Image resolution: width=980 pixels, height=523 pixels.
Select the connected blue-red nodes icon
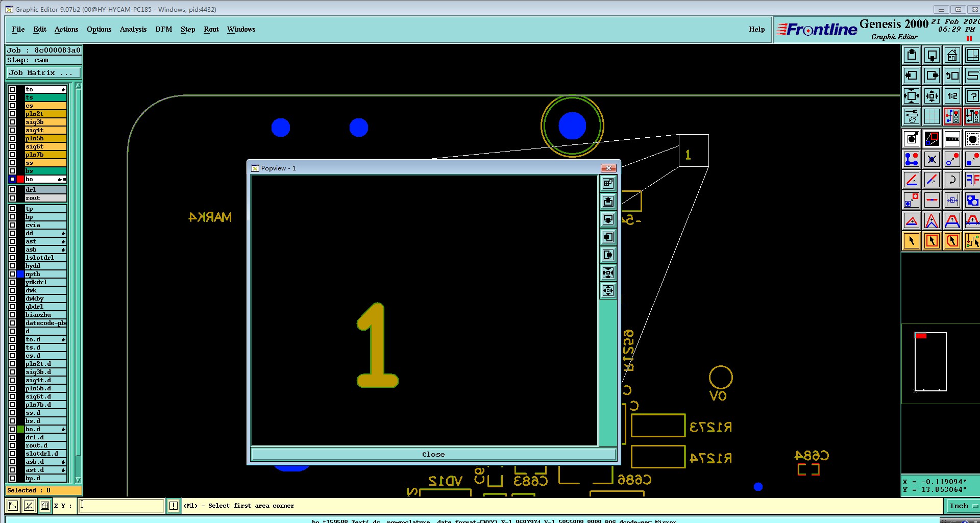pyautogui.click(x=912, y=159)
